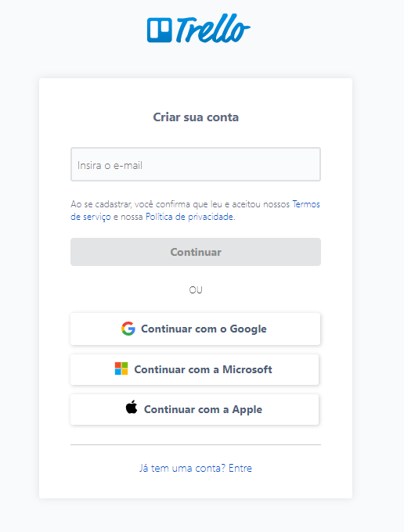Click the Google text in Google button
The height and width of the screenshot is (532, 404).
pyautogui.click(x=248, y=329)
